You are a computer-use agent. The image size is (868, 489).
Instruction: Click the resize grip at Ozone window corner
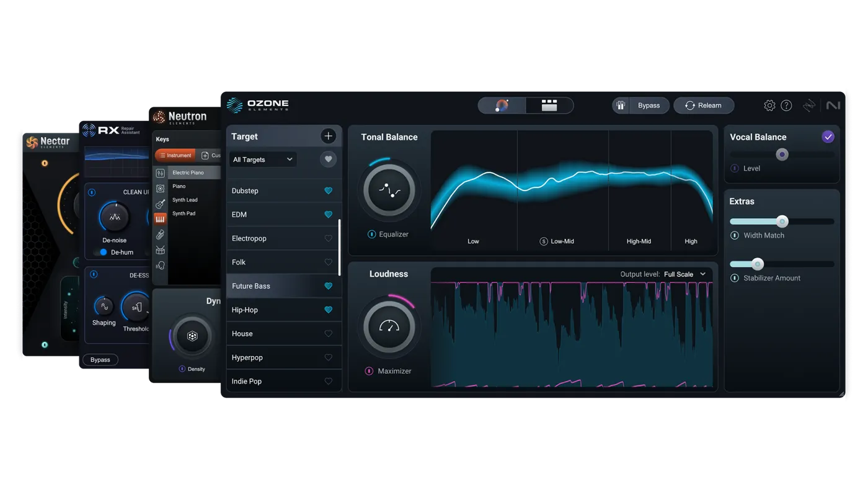841,393
